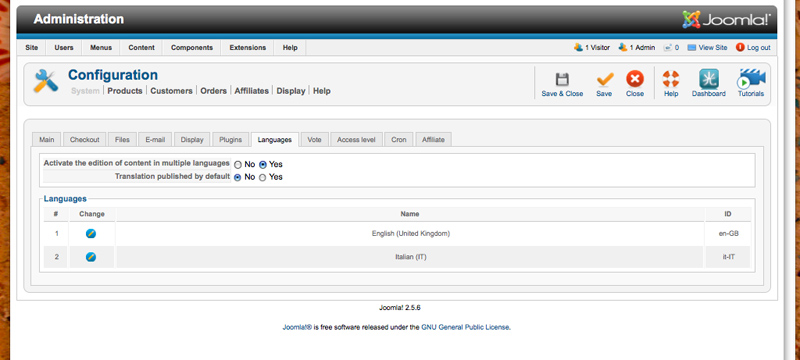This screenshot has height=360, width=800.
Task: Click the it-IT ID cell
Action: [x=728, y=257]
